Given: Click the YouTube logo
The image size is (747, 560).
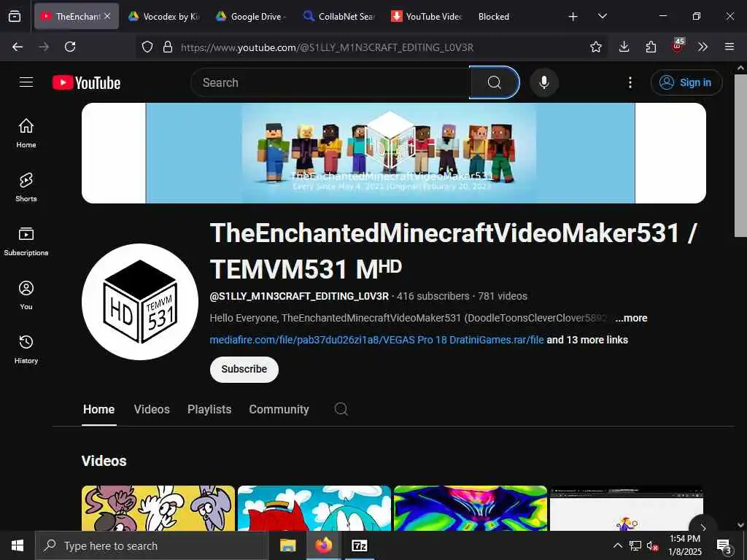Looking at the screenshot, I should point(86,83).
